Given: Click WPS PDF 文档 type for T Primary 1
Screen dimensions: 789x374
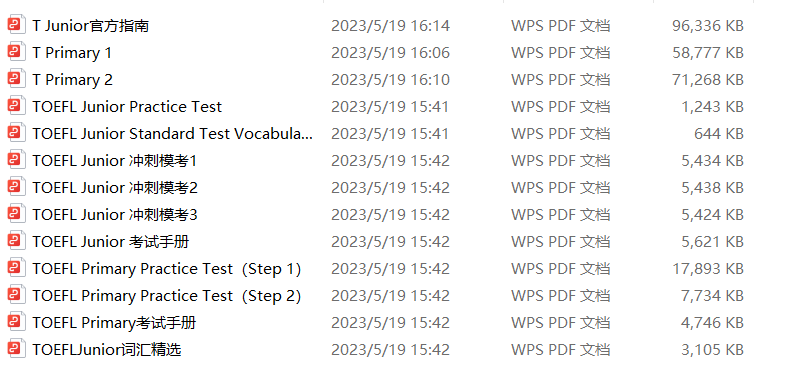Looking at the screenshot, I should click(x=561, y=53).
